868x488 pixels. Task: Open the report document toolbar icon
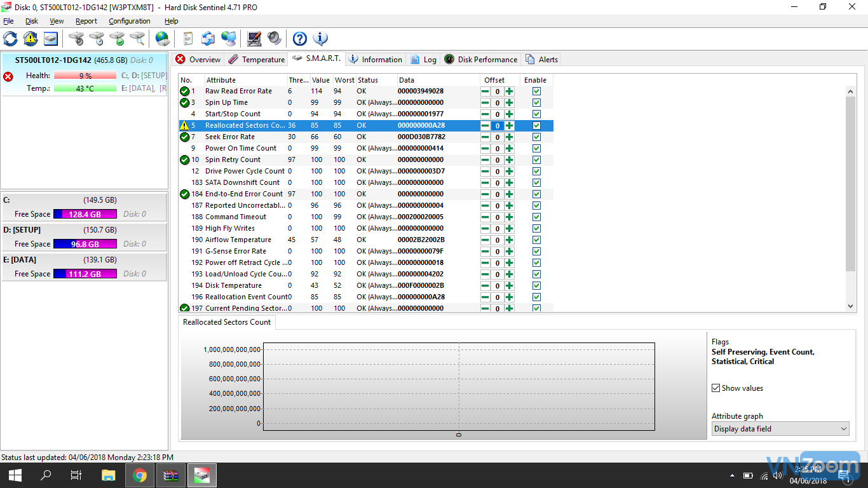click(187, 39)
